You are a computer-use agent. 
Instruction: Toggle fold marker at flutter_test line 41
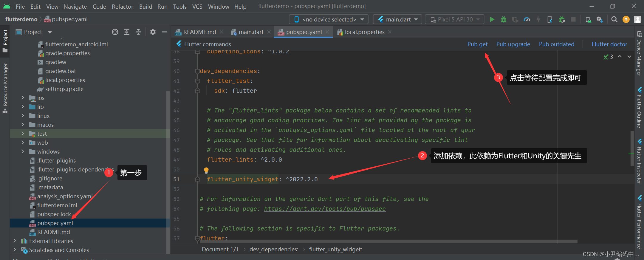pyautogui.click(x=197, y=81)
